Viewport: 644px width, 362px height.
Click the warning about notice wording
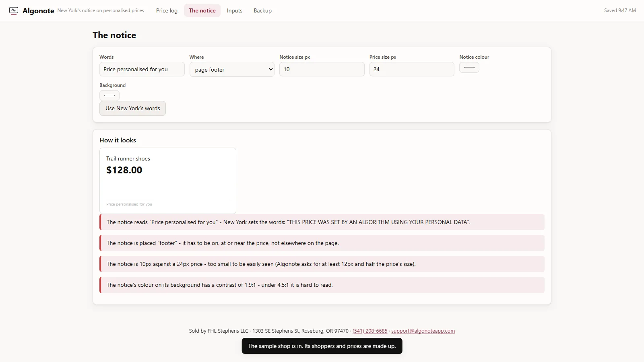coord(322,222)
